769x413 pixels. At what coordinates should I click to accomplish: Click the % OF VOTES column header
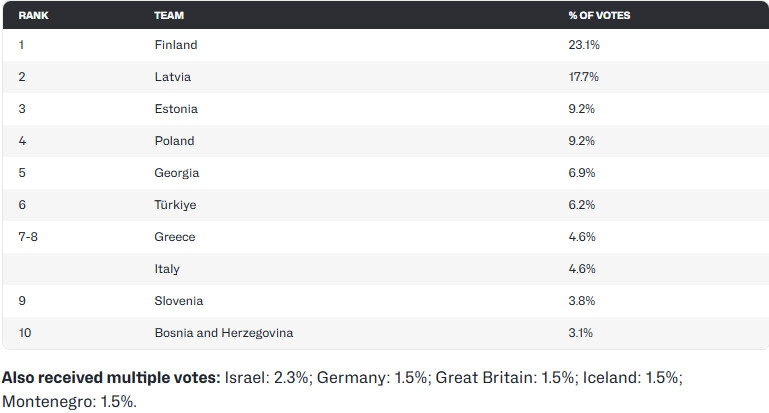coord(599,16)
